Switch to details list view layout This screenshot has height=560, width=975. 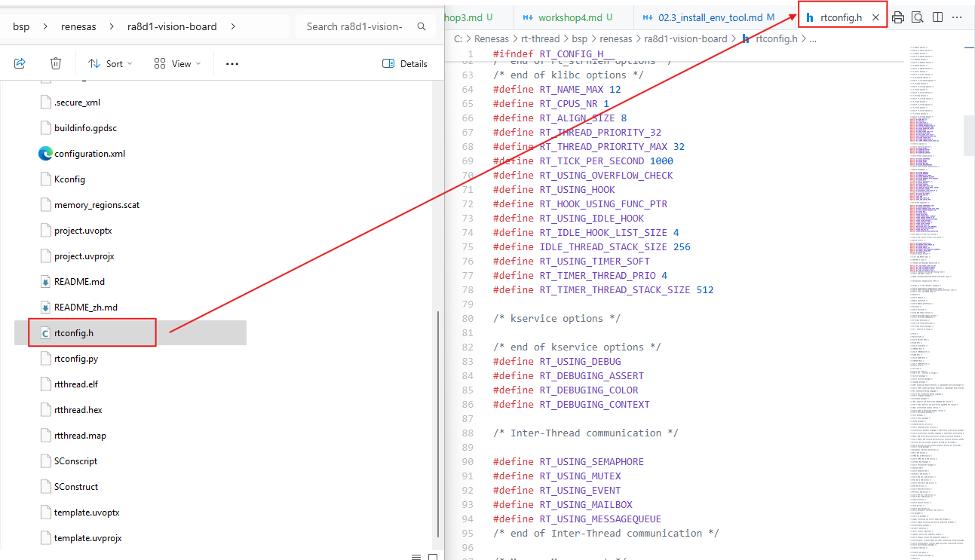pos(416,556)
